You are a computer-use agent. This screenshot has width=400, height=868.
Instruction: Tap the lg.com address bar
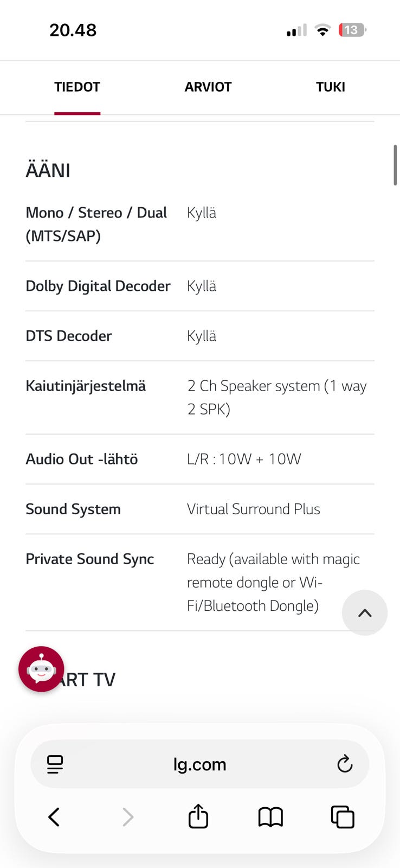(x=199, y=764)
